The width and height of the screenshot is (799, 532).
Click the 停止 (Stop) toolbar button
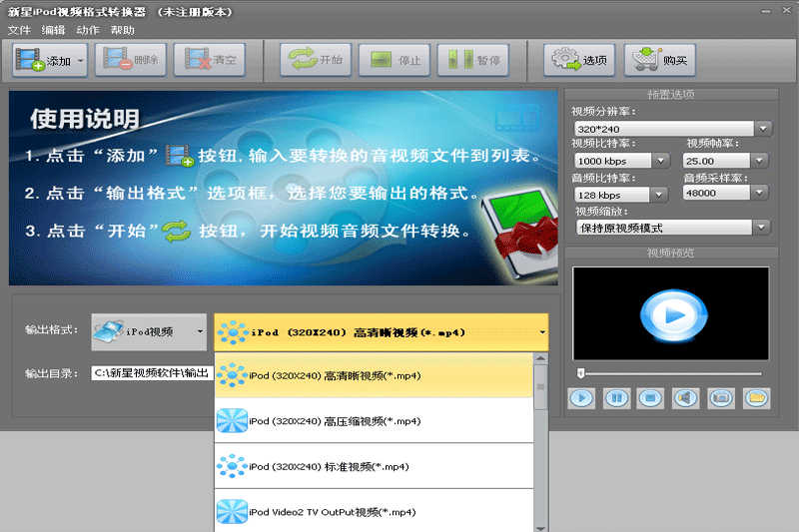click(395, 60)
